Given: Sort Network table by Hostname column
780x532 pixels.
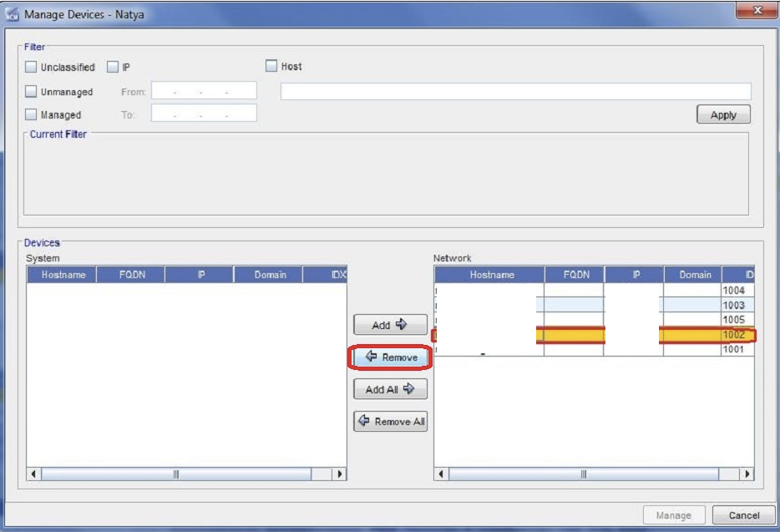Looking at the screenshot, I should point(490,275).
